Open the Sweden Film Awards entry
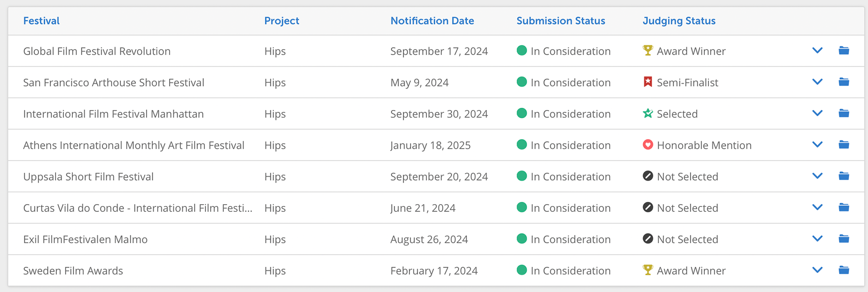 coord(73,271)
